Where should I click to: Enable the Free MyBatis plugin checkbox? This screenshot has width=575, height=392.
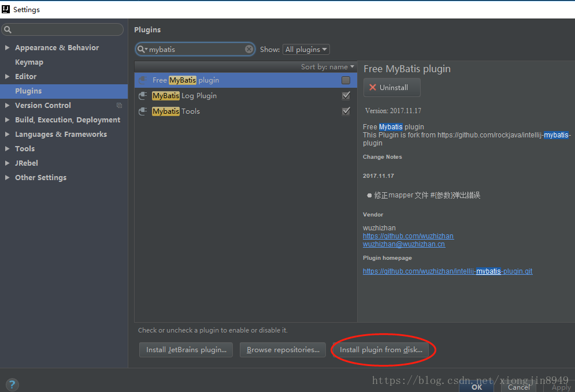click(346, 80)
